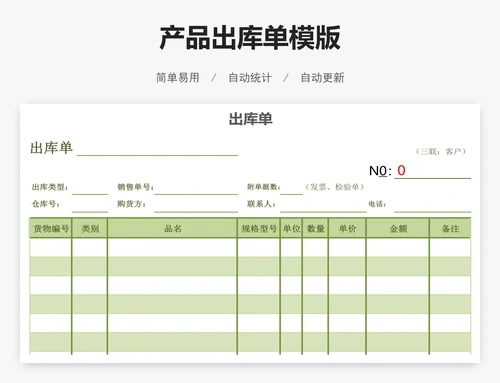Screen dimensions: 500x383
Task: Click the 自动更新 subtitle text
Action: coord(322,78)
